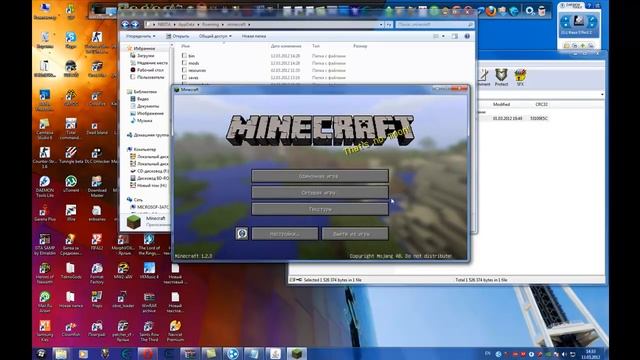Tick the checkbox beside bin folder

click(x=184, y=56)
